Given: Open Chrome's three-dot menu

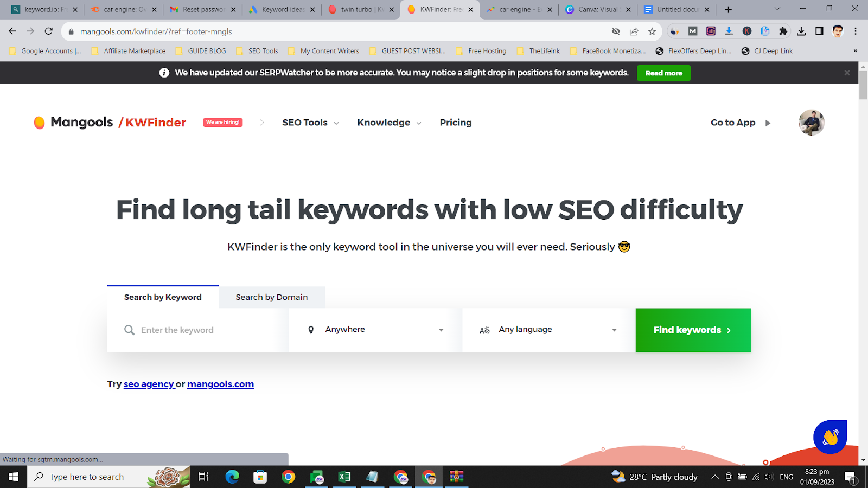Looking at the screenshot, I should pyautogui.click(x=856, y=31).
